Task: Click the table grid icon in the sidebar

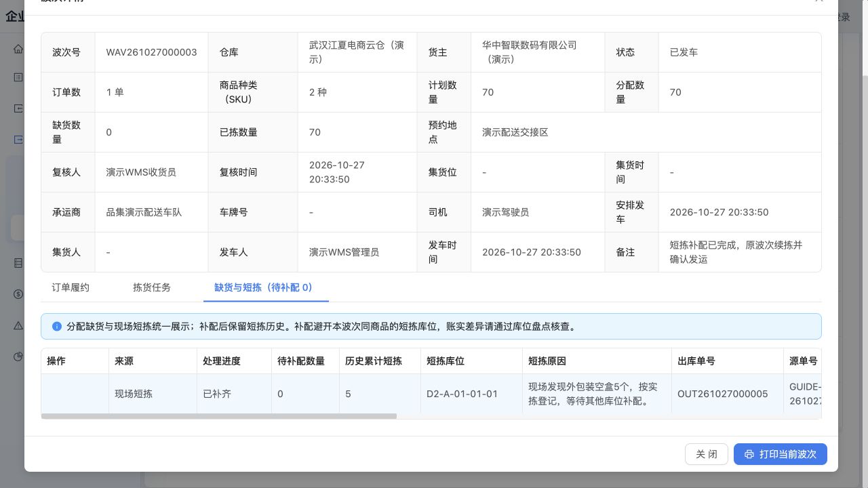Action: click(18, 263)
